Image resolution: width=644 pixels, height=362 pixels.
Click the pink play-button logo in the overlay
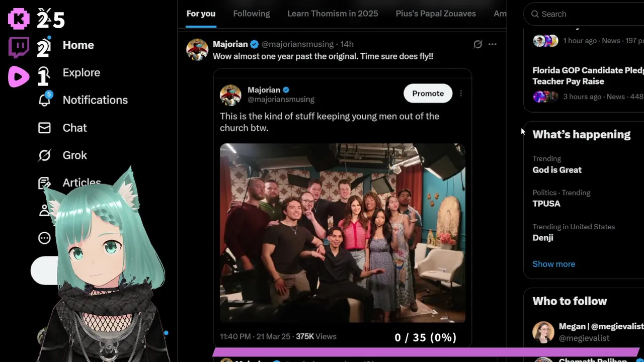click(x=19, y=77)
